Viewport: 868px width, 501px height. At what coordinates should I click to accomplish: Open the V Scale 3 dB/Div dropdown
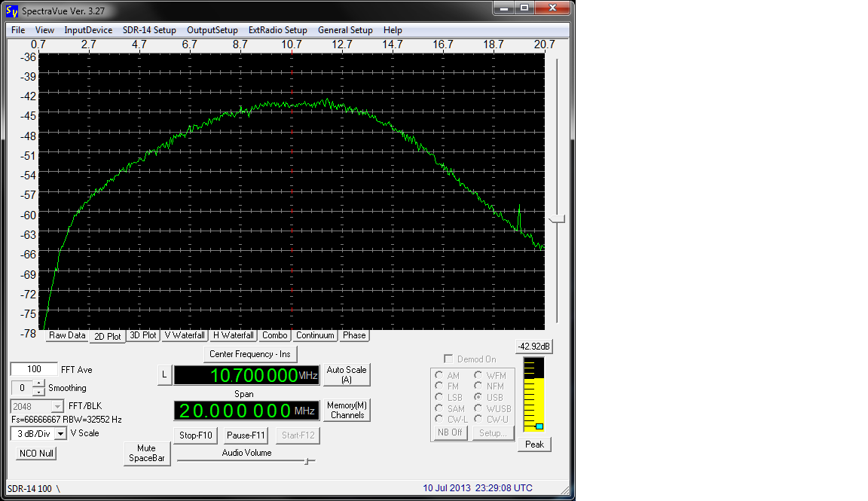pyautogui.click(x=60, y=434)
